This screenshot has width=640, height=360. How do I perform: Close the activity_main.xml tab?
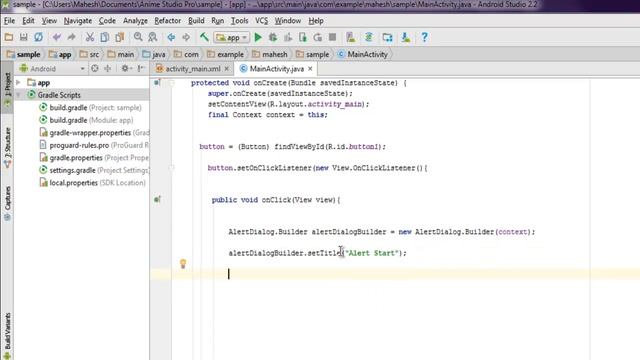[227, 69]
